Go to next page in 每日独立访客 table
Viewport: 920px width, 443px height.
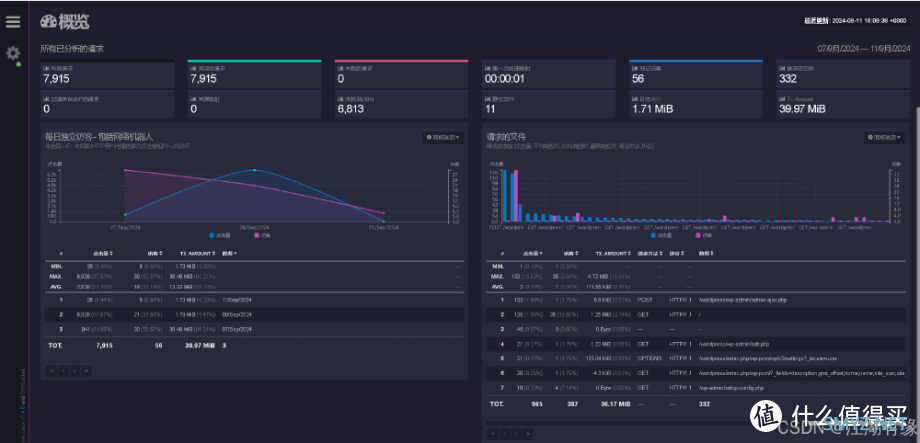pos(75,370)
